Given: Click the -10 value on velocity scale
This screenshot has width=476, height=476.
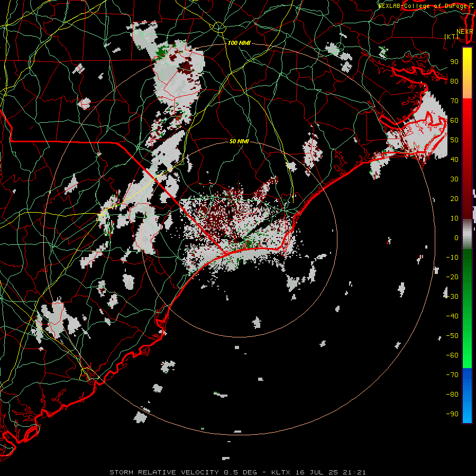Looking at the screenshot, I should (452, 258).
